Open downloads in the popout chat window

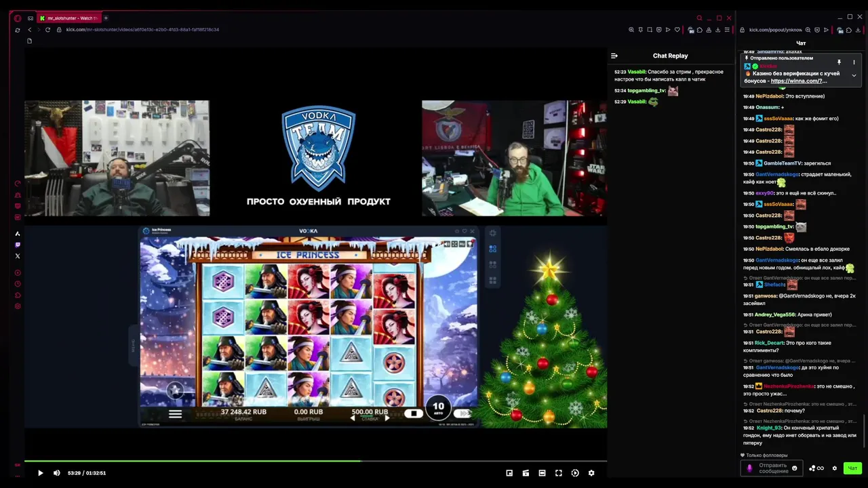click(x=858, y=30)
